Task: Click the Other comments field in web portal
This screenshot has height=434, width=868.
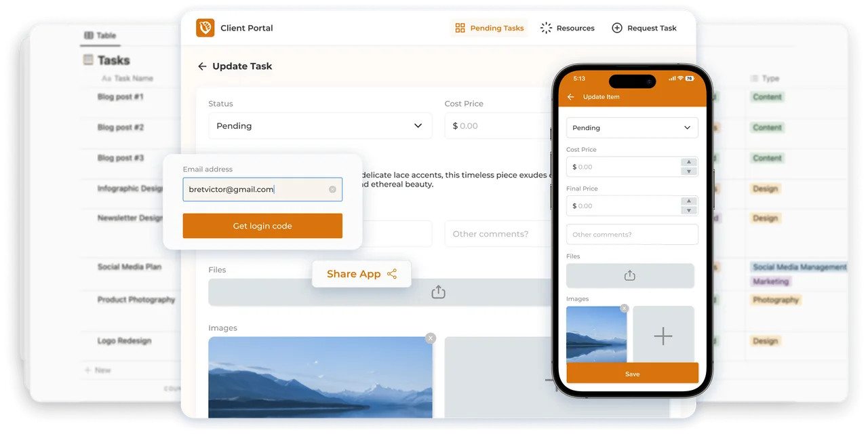Action: pyautogui.click(x=498, y=234)
